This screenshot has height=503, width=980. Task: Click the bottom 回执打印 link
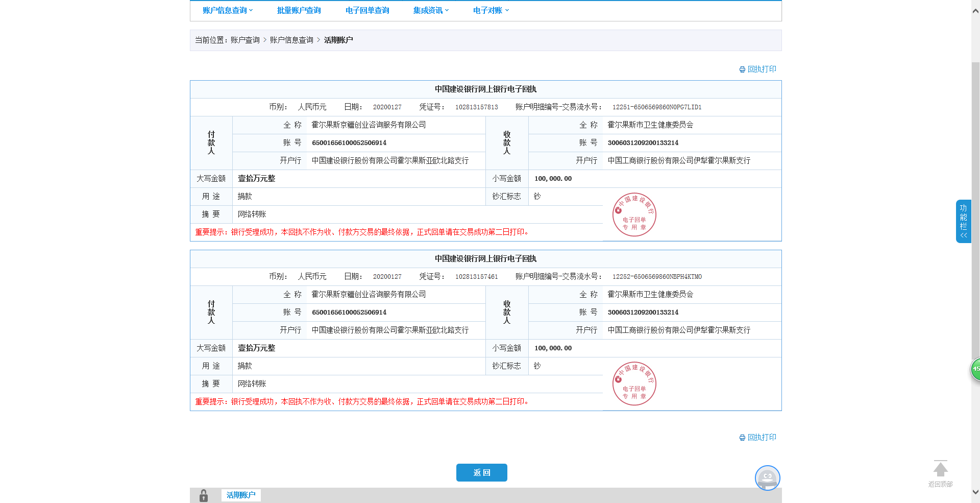coord(762,437)
